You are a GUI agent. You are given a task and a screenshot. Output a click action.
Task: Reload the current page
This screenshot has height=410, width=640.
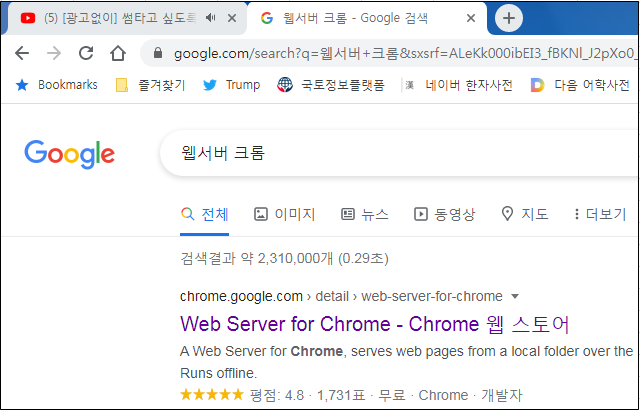(86, 53)
